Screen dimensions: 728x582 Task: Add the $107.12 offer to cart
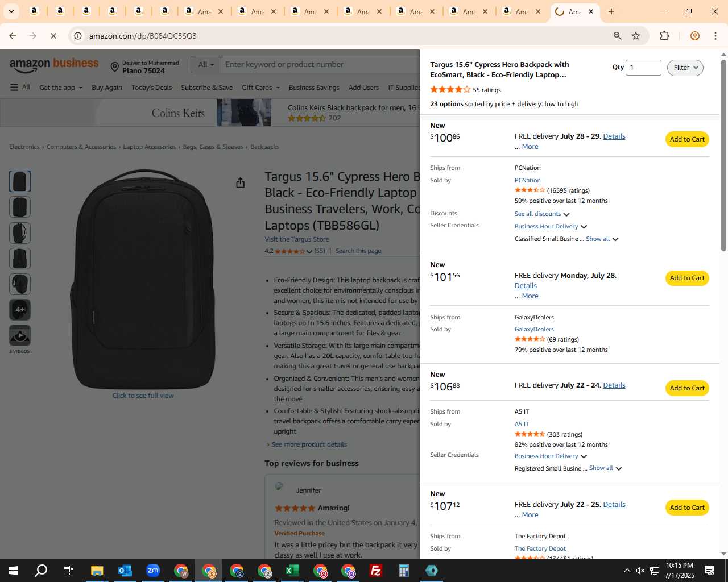coord(687,508)
